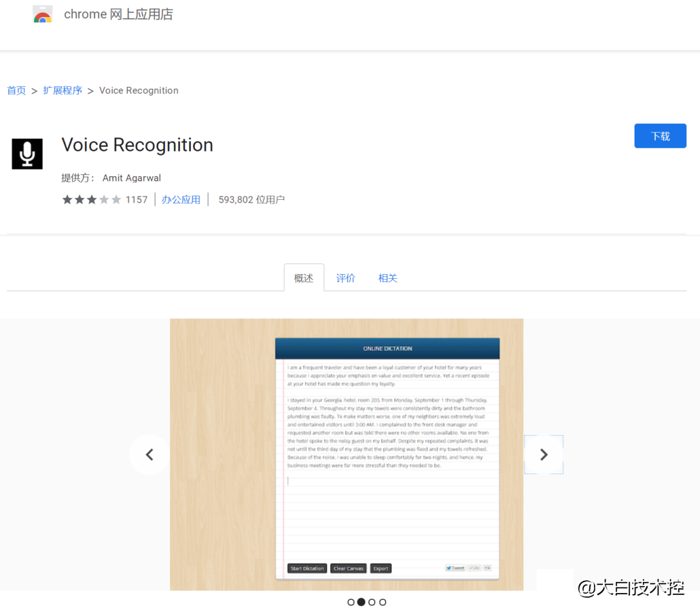Click the Chrome Web Store logo icon
The height and width of the screenshot is (612, 700).
point(43,14)
